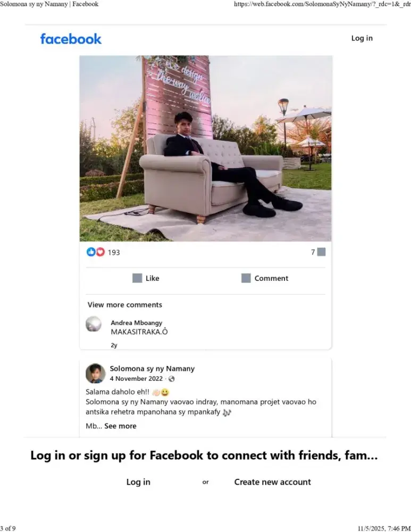Open the Solomona sy ny Namany page name link
Image resolution: width=411 pixels, height=532 pixels.
click(x=152, y=369)
